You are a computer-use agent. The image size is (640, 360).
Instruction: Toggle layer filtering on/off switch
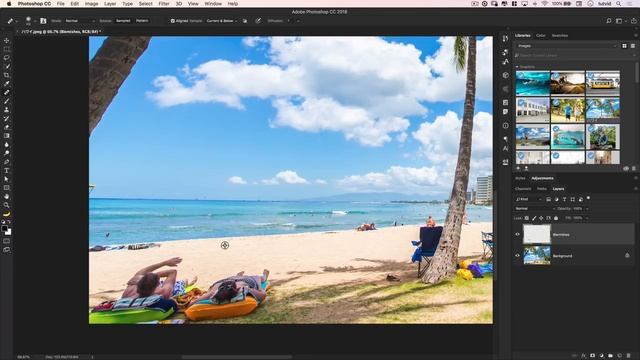pyautogui.click(x=588, y=198)
